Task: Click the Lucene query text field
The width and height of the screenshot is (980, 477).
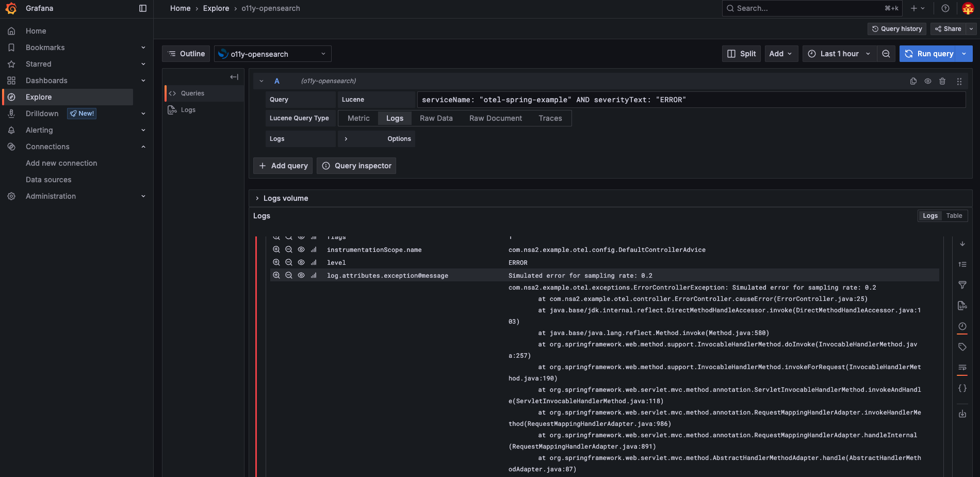Action: 691,100
